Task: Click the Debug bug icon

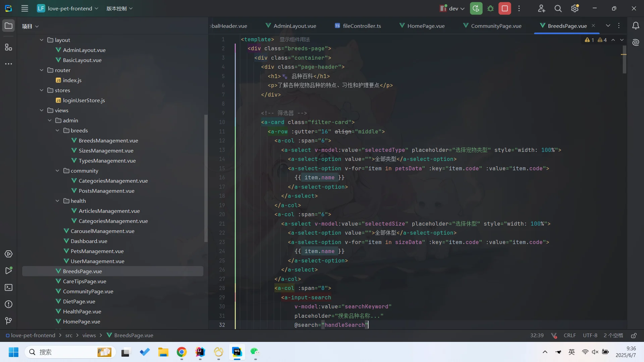Action: tap(490, 8)
